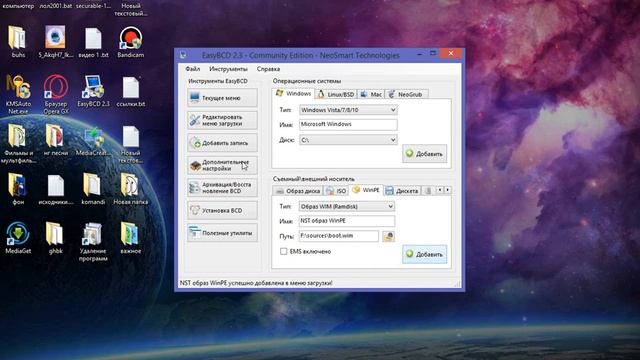Open Редактировать меню загрузки section
Screen dimensions: 640x360
click(x=222, y=120)
